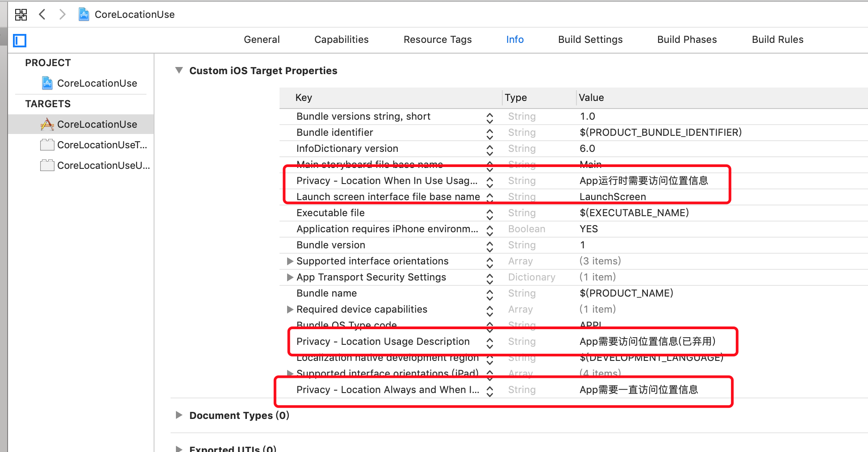Expand Required device capabilities row
Screen dimensions: 868x452
click(x=290, y=309)
